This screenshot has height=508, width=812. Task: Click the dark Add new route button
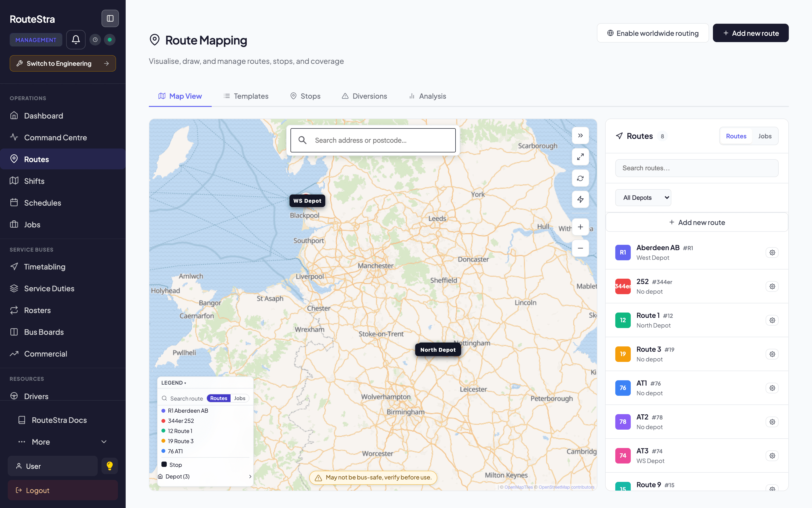pyautogui.click(x=751, y=33)
